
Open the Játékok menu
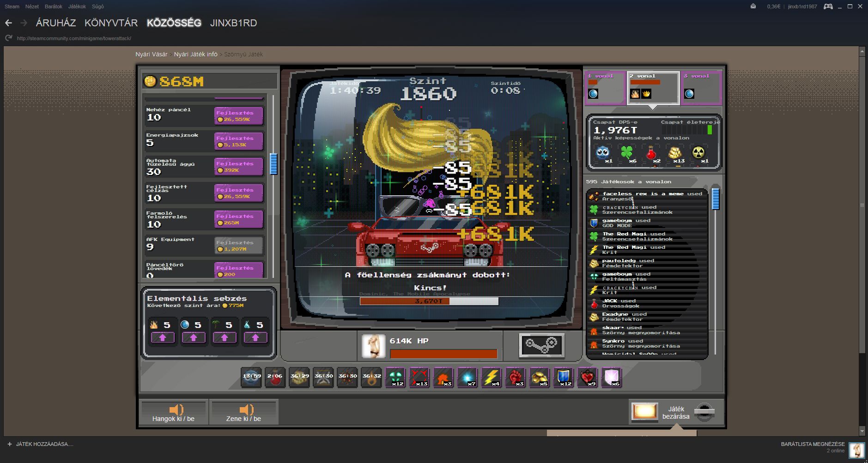[x=77, y=6]
